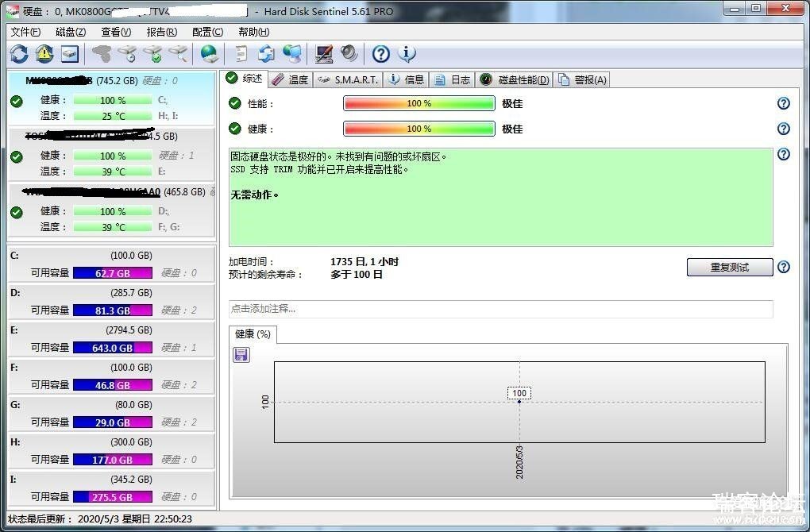The height and width of the screenshot is (532, 810).
Task: Click the plain grey disk toolbar icon
Action: 102,54
